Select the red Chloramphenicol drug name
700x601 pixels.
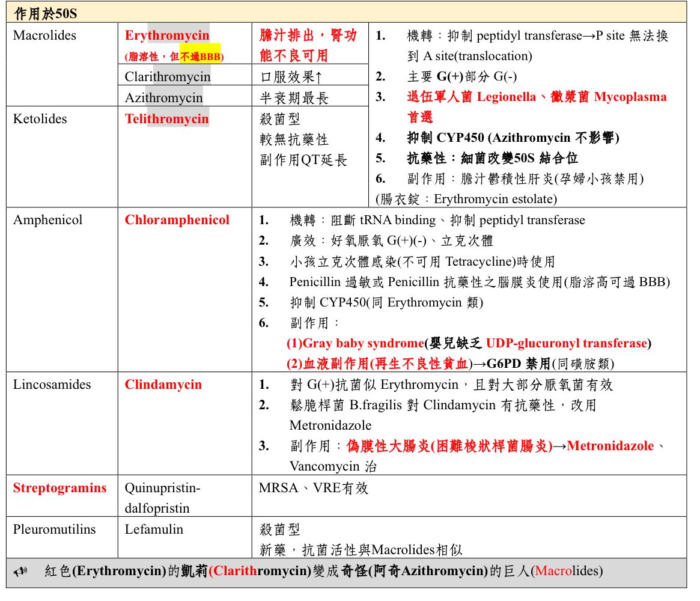click(177, 220)
